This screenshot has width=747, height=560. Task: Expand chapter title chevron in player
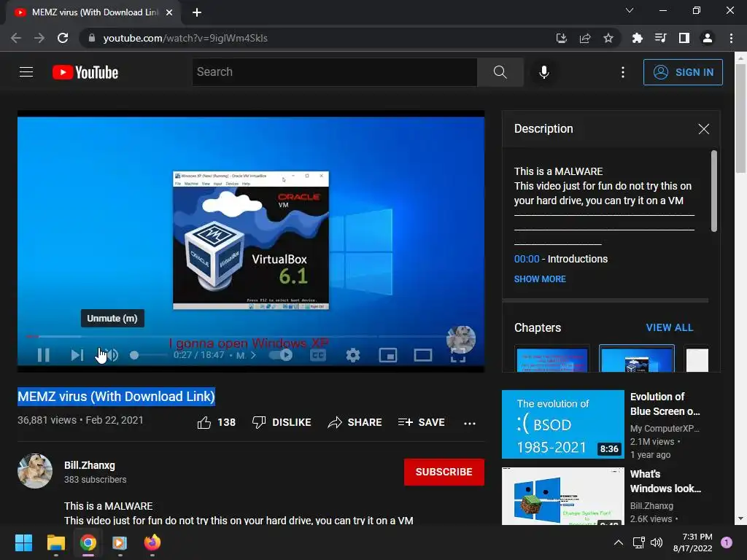click(x=253, y=355)
